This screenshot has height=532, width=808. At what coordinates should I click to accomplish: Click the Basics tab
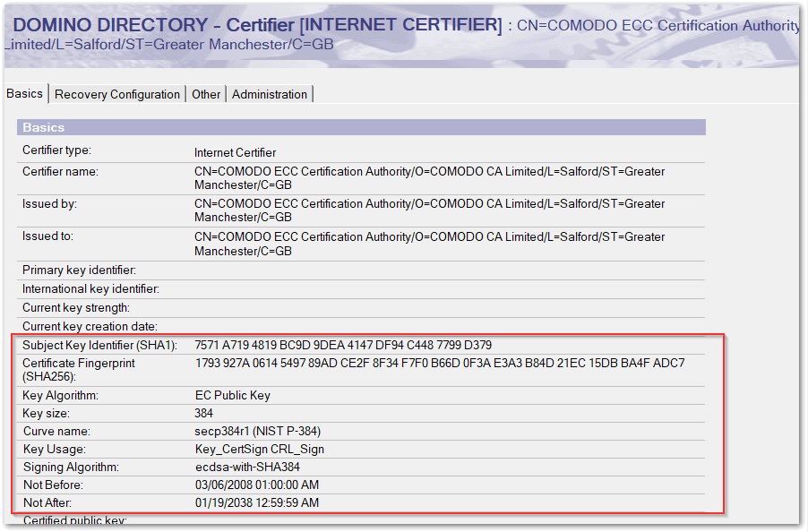tap(24, 93)
